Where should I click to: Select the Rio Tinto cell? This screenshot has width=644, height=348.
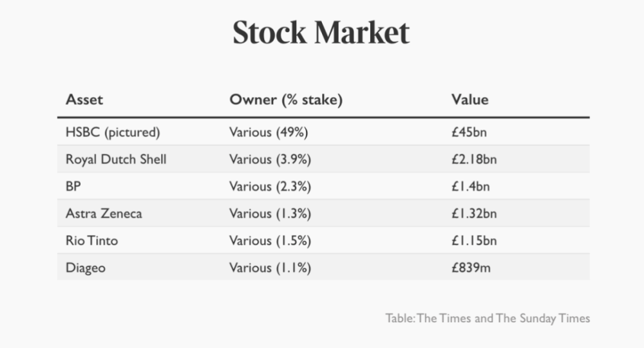tap(91, 241)
